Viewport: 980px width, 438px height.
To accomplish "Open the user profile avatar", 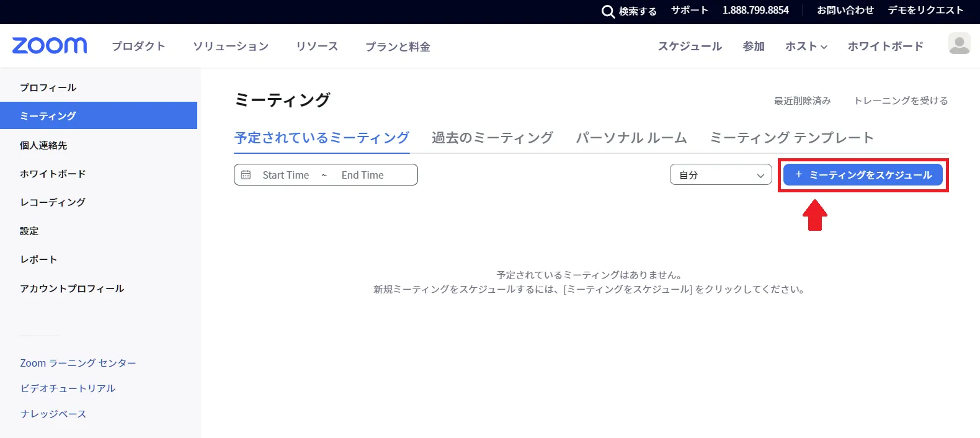I will point(959,44).
